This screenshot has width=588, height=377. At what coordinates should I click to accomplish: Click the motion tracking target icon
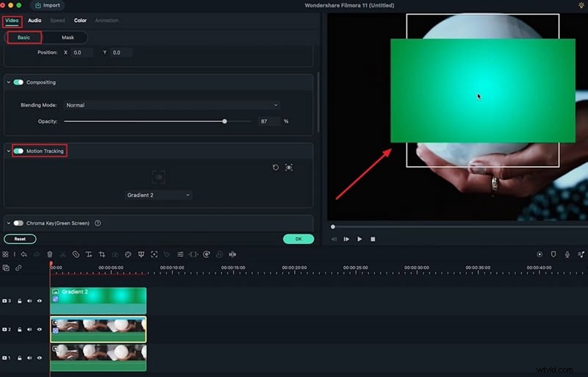coord(154,254)
